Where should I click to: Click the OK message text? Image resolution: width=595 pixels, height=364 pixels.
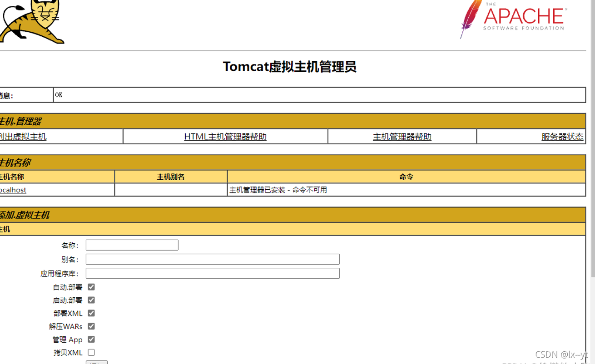[x=59, y=95]
